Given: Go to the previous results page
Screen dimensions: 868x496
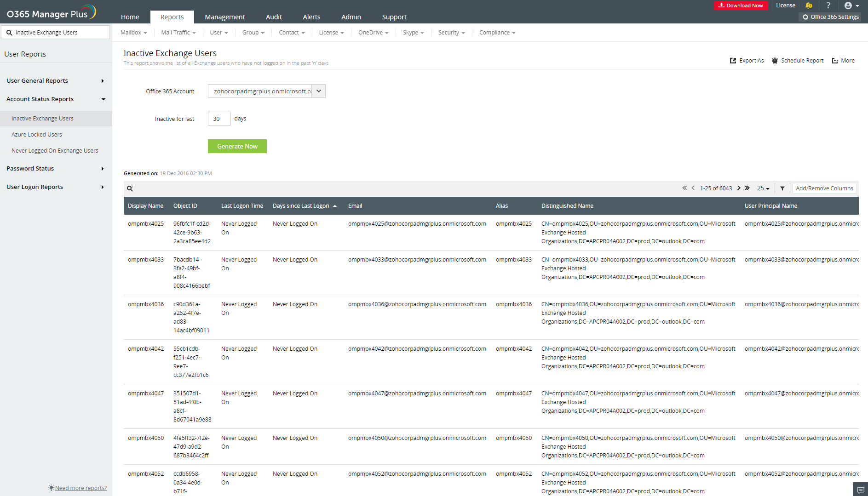Looking at the screenshot, I should (x=693, y=188).
